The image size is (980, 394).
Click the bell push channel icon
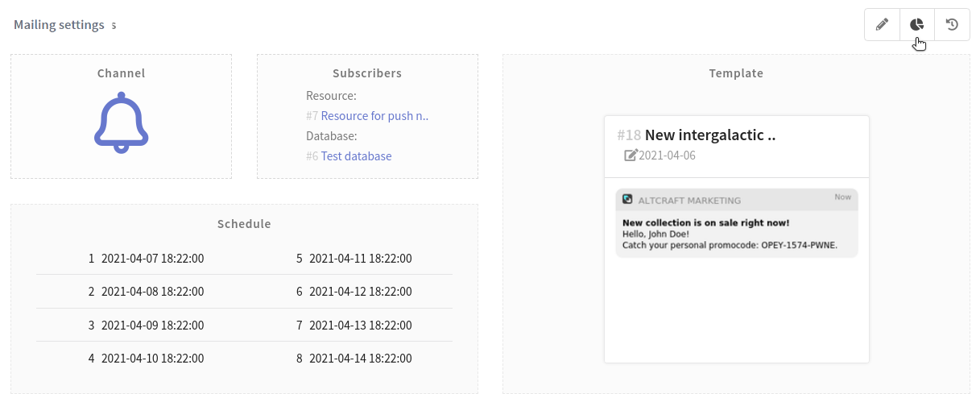coord(122,122)
